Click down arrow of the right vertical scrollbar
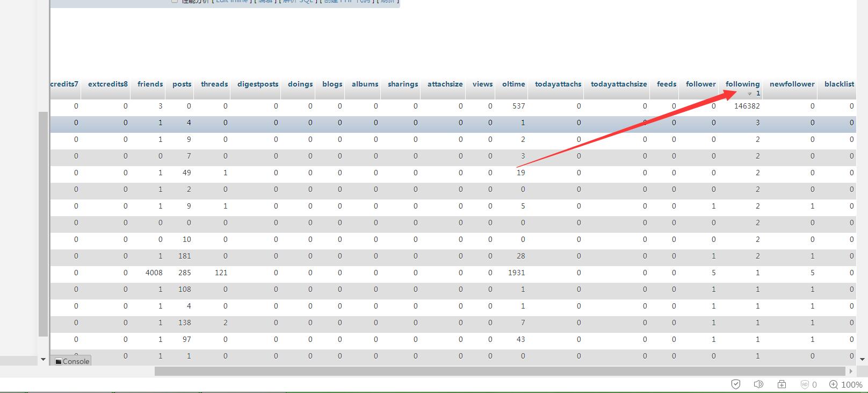This screenshot has width=868, height=393. click(862, 359)
